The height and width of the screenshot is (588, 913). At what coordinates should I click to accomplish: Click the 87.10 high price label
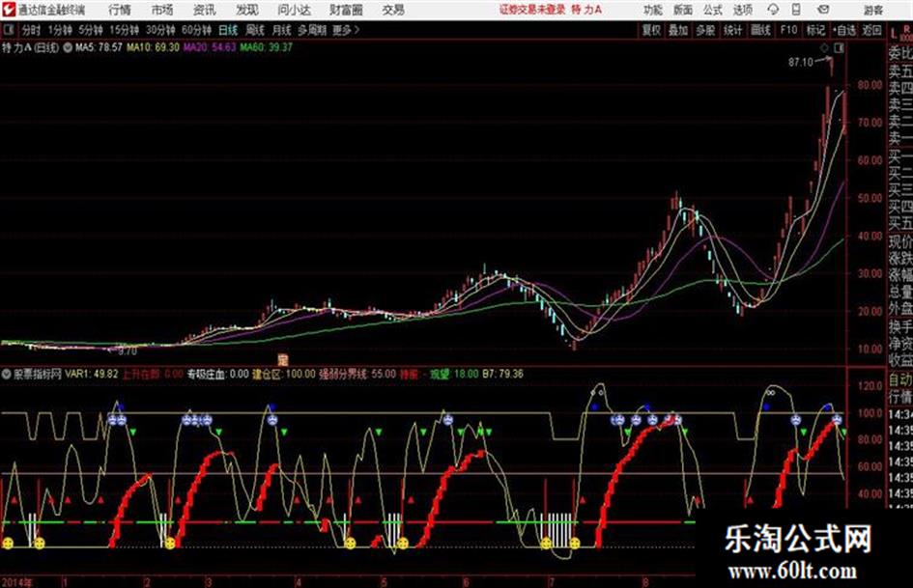click(x=801, y=63)
